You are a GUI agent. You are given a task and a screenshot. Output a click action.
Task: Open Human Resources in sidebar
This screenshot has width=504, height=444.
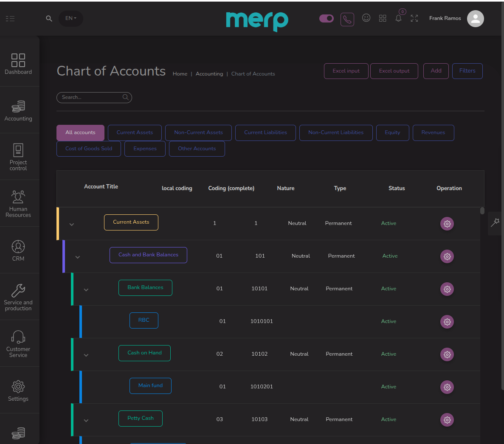[18, 204]
